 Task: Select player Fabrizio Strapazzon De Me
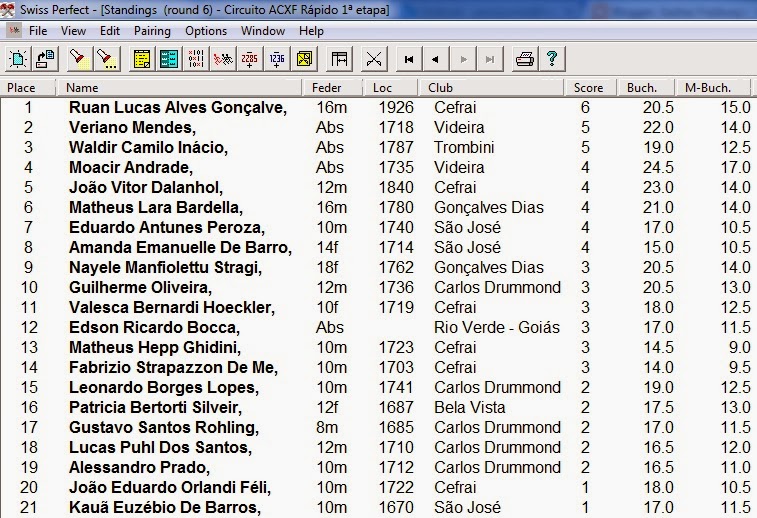click(x=173, y=368)
